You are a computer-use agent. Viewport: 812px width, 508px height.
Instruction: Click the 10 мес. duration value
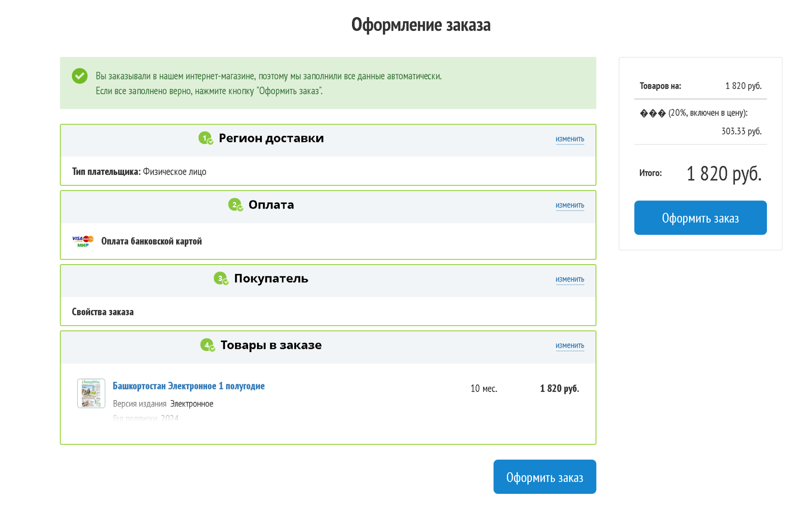click(x=484, y=389)
